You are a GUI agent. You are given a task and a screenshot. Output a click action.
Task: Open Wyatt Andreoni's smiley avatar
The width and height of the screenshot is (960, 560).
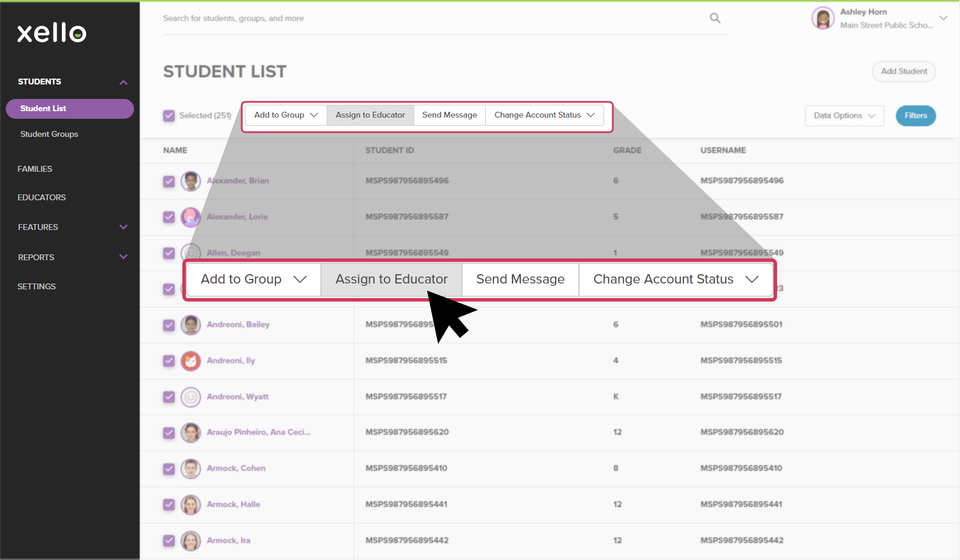[x=190, y=397]
